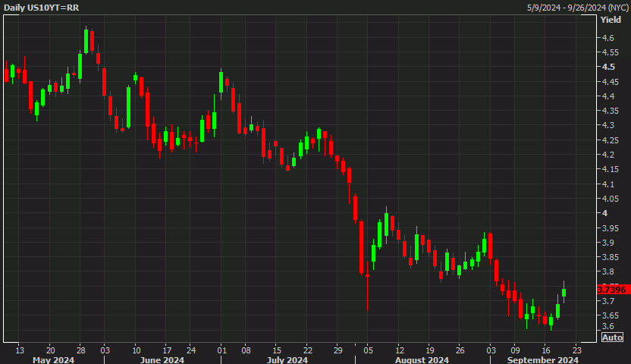The height and width of the screenshot is (364, 631).
Task: Click the September 2024 month label
Action: click(543, 359)
